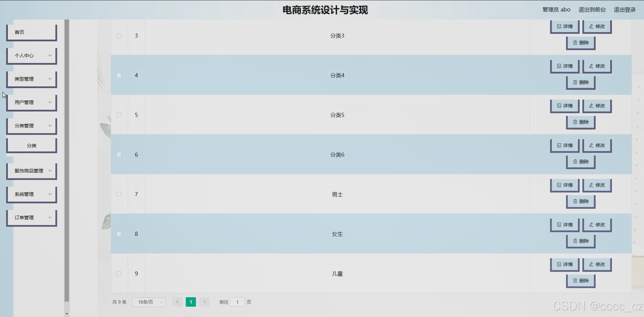Expand the 个人中心 sidebar menu
This screenshot has width=644, height=317.
(x=32, y=56)
